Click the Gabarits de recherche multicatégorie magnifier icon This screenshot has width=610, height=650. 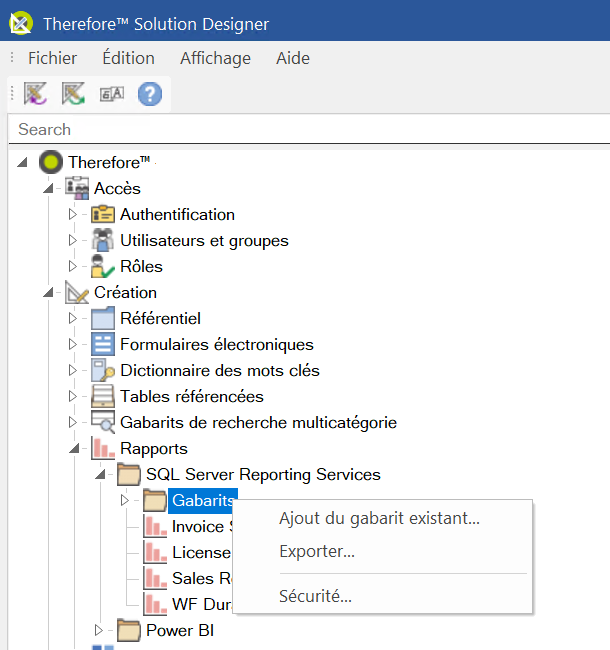[x=103, y=422]
